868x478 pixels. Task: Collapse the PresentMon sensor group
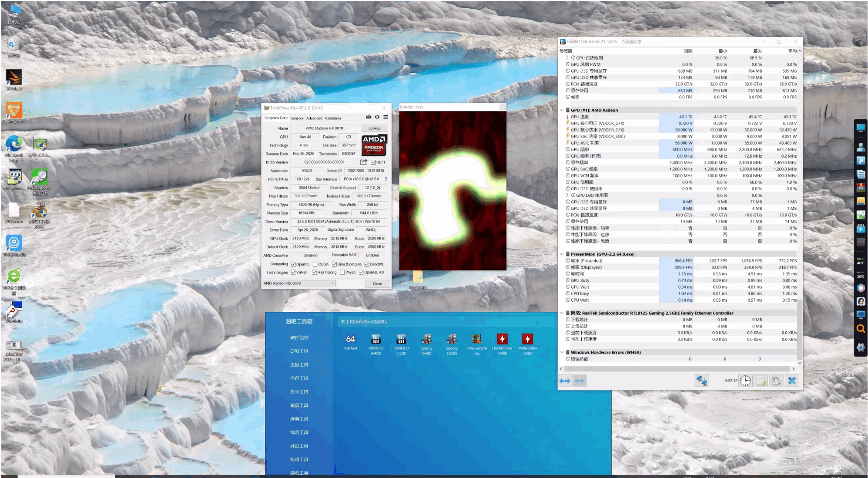[562, 254]
